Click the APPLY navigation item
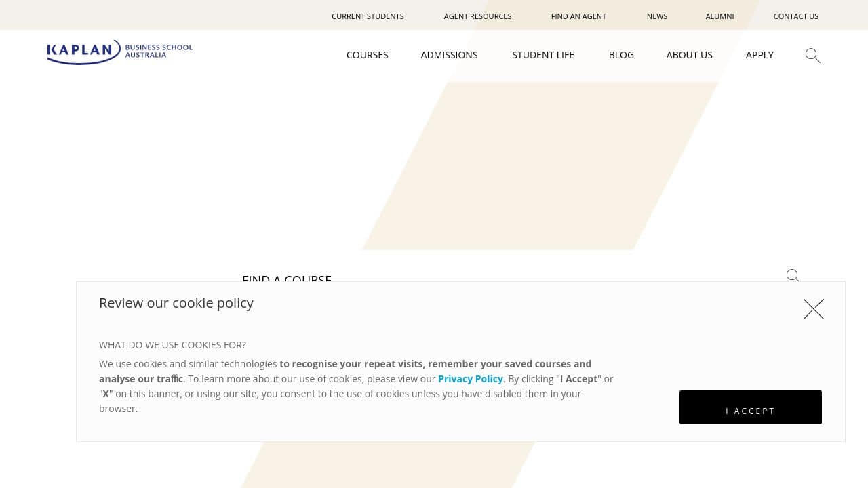Image resolution: width=868 pixels, height=488 pixels. (759, 55)
